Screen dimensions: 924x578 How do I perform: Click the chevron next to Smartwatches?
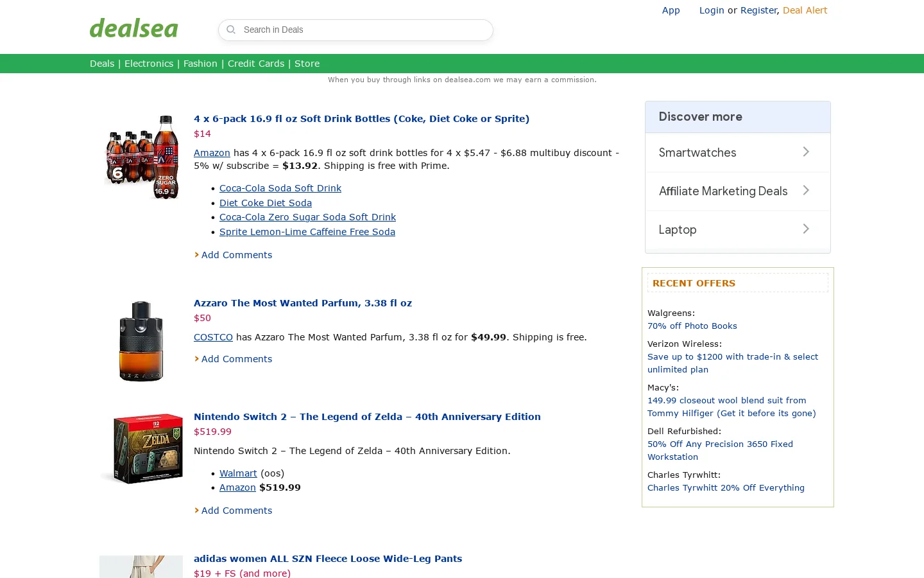806,152
